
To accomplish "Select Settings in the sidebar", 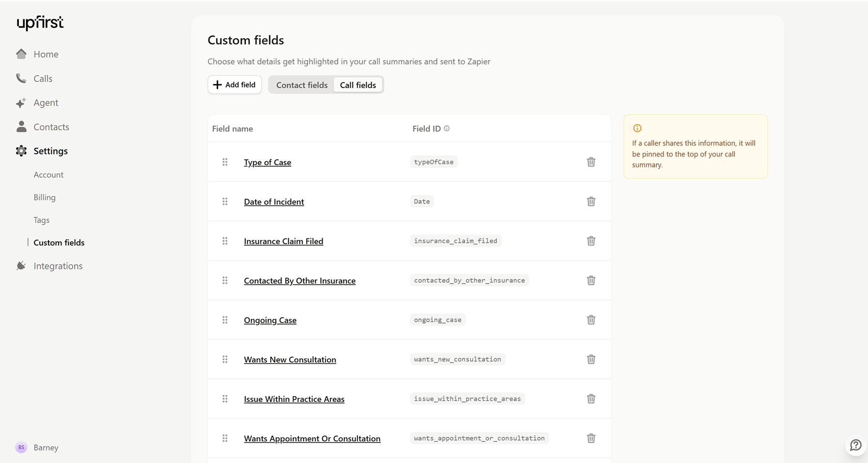I will [50, 151].
